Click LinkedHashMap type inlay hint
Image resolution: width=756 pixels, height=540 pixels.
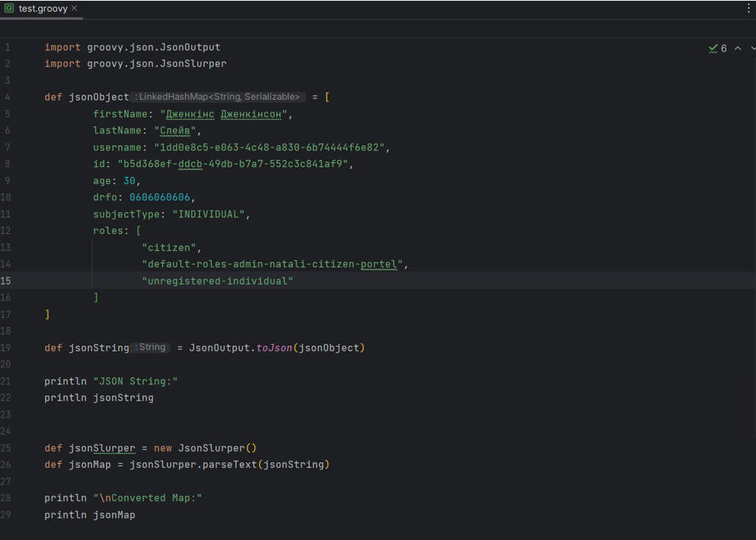[x=219, y=98]
